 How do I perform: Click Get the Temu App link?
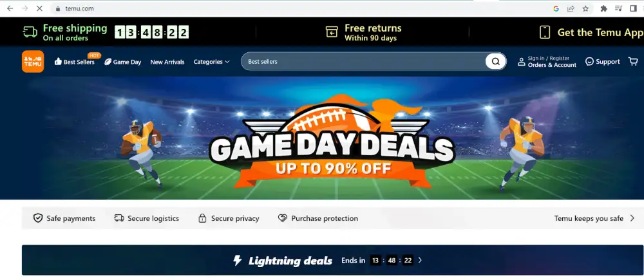point(591,32)
